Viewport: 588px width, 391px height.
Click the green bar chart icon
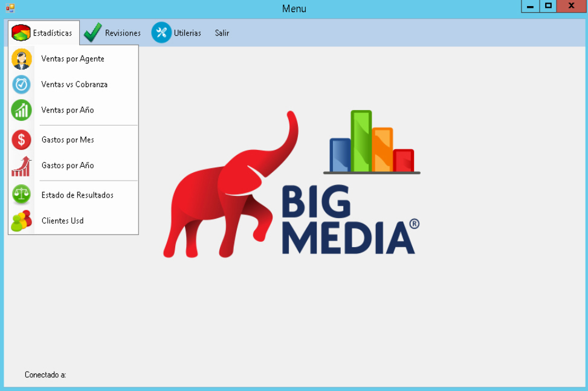22,110
